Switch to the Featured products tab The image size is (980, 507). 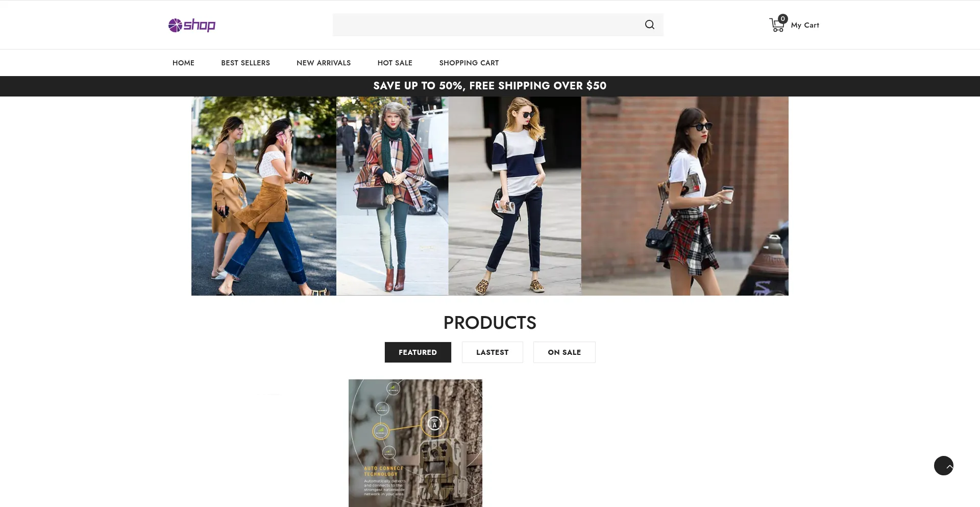coord(418,352)
